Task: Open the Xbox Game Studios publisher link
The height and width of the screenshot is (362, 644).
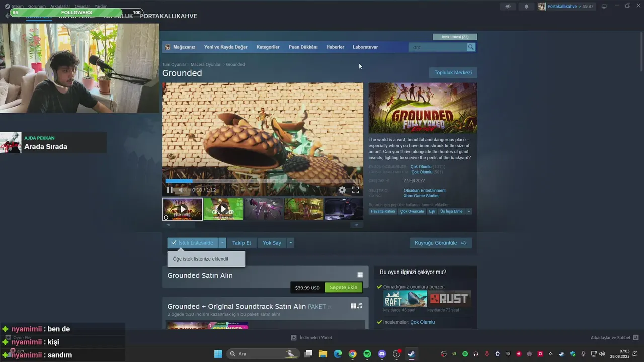Action: click(421, 196)
